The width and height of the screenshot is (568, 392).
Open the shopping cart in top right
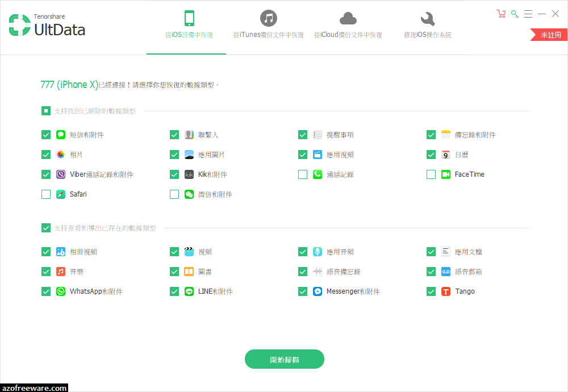500,13
